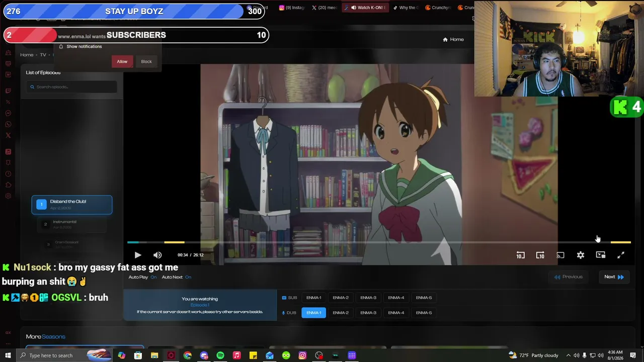Toggle Auto Next setting
Screen dimensions: 644x362
coord(177,277)
